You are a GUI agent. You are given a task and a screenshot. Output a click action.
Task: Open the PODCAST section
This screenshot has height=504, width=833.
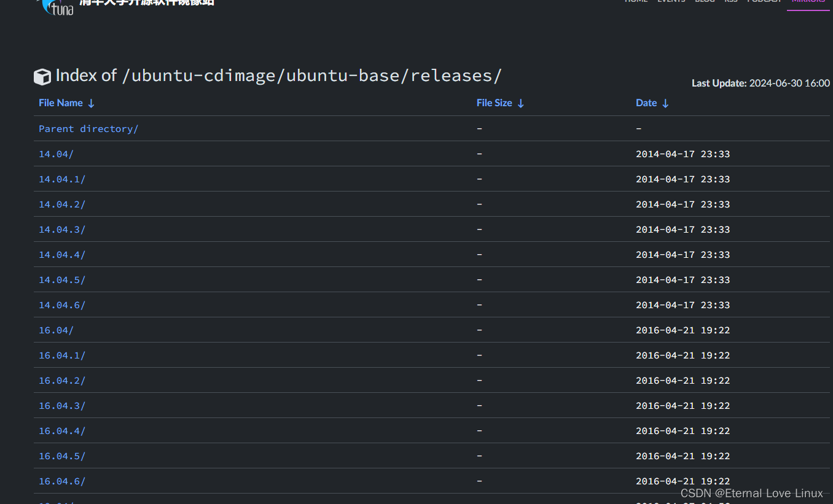coord(764,1)
